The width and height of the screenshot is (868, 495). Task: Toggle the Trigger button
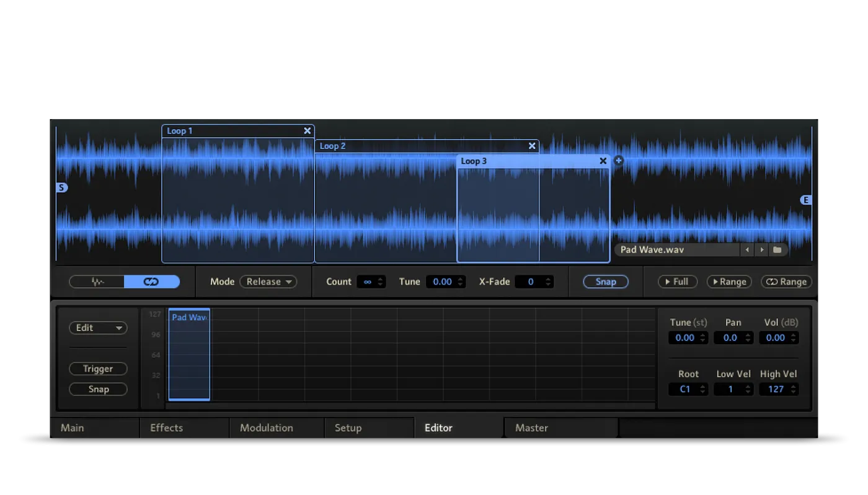(x=98, y=369)
